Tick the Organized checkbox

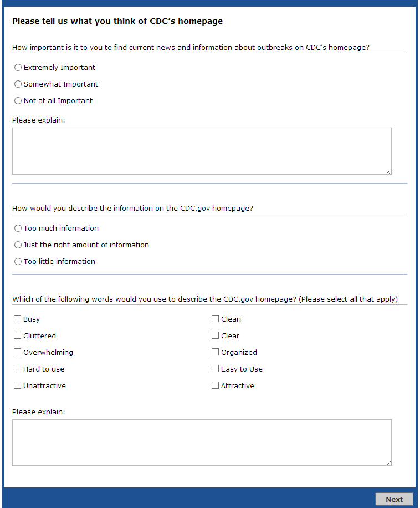coord(216,352)
